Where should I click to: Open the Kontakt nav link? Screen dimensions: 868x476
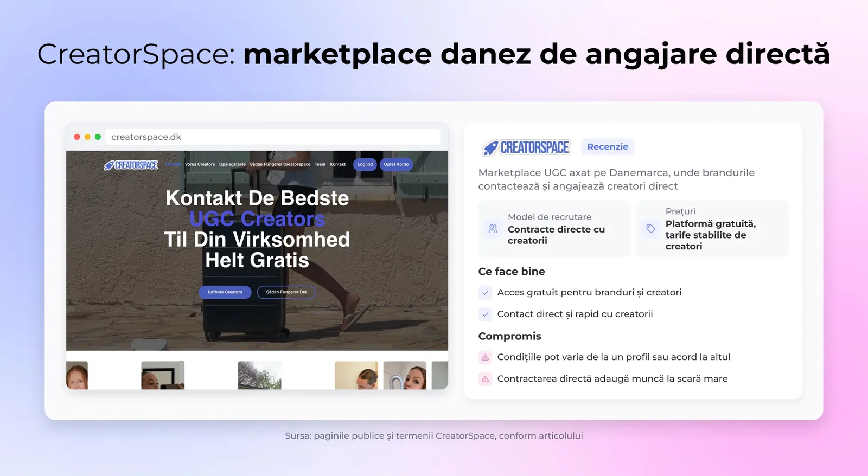point(337,164)
